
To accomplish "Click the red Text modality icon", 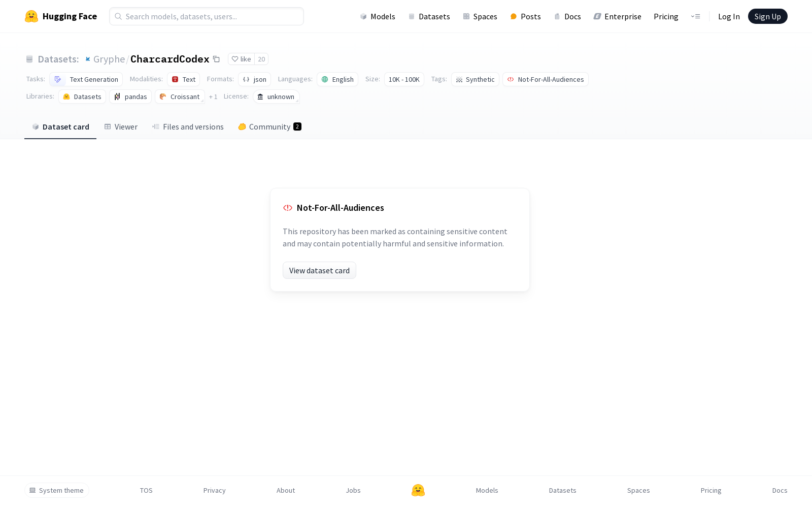I will (175, 79).
